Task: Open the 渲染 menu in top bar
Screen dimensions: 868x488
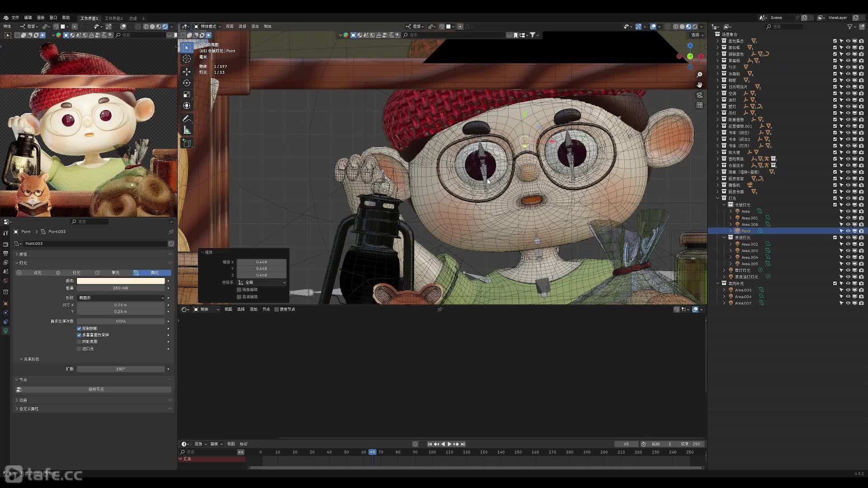Action: (41, 18)
